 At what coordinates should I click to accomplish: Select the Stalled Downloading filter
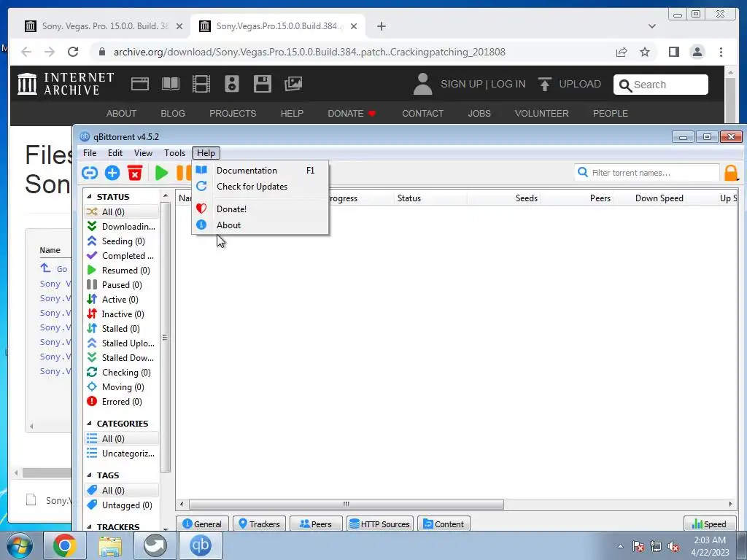(x=122, y=358)
